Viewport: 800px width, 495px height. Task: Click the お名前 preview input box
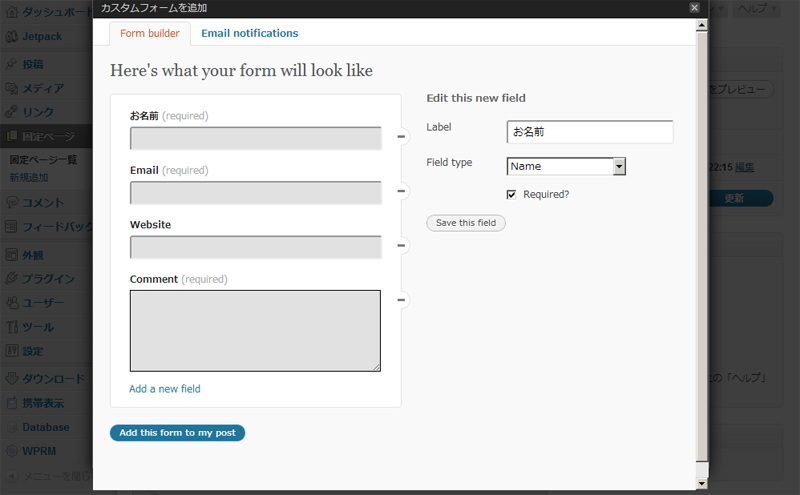pyautogui.click(x=256, y=138)
